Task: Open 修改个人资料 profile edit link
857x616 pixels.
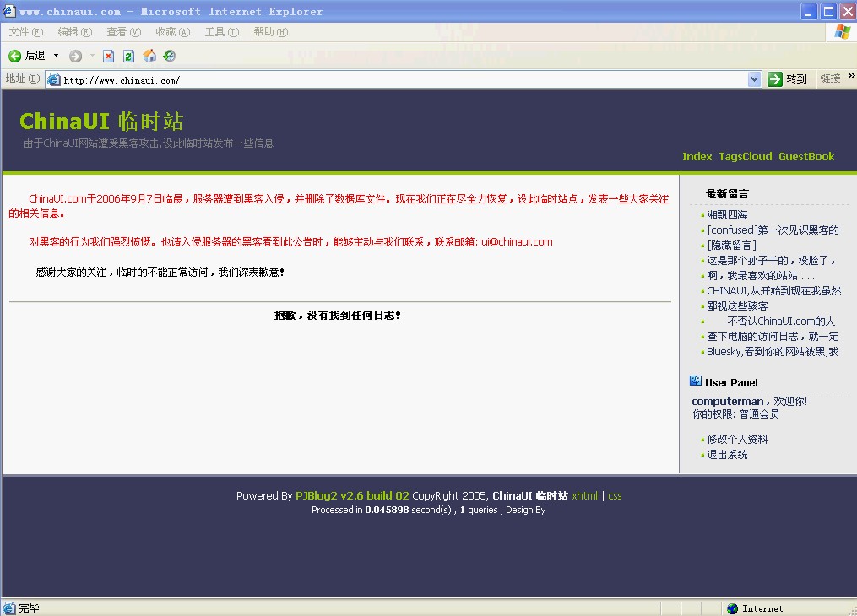Action: [x=737, y=439]
